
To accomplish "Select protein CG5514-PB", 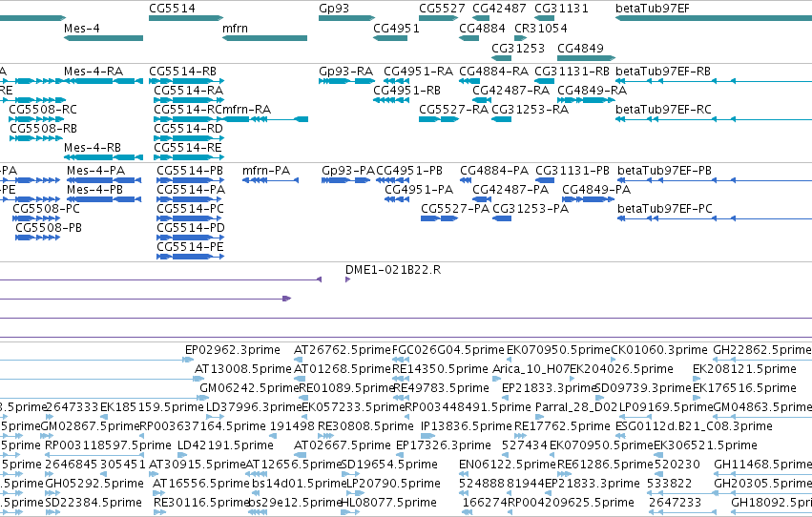I will click(190, 180).
